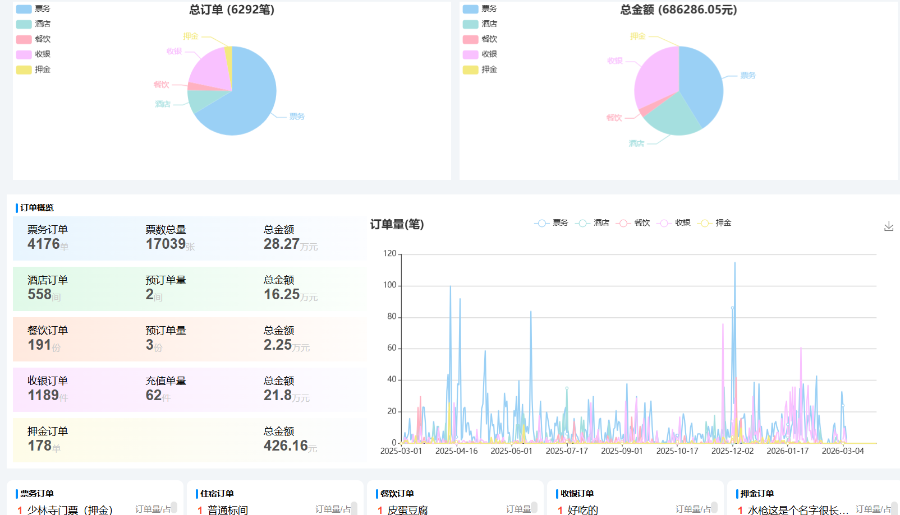Hide 餐饮 series in 订单量 line chart legend

[633, 223]
